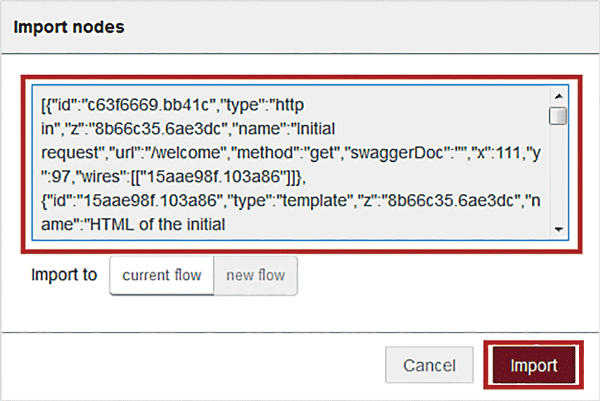
Task: Cancel the Import nodes dialog
Action: 430,365
